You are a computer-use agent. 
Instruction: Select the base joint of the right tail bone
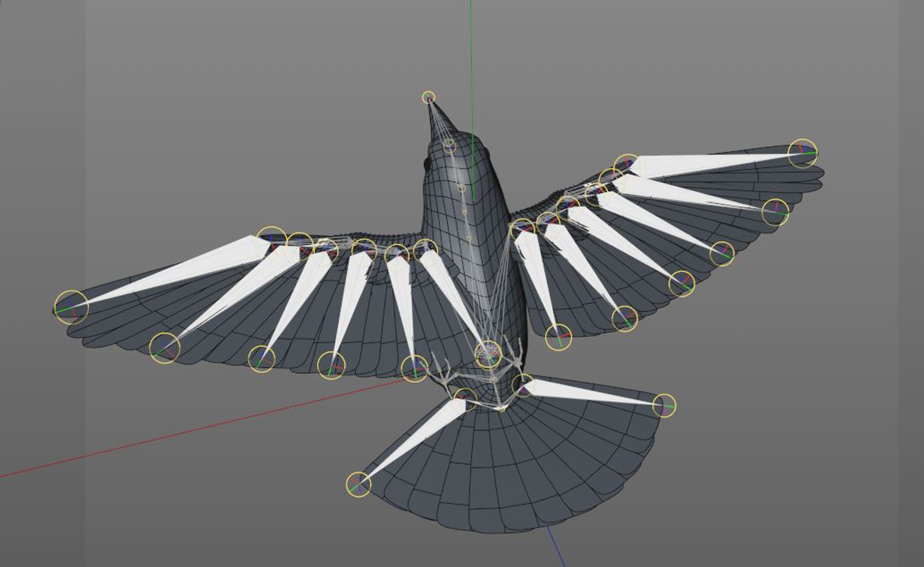tap(522, 385)
